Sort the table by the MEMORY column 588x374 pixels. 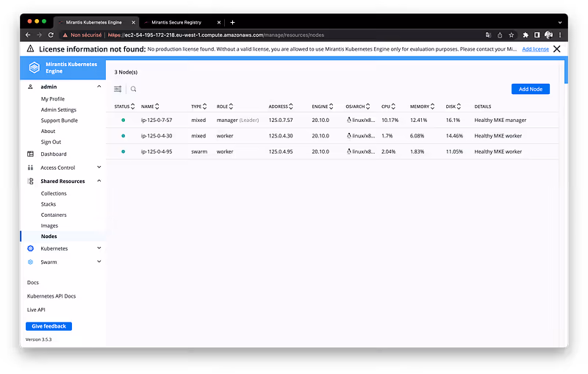[423, 107]
